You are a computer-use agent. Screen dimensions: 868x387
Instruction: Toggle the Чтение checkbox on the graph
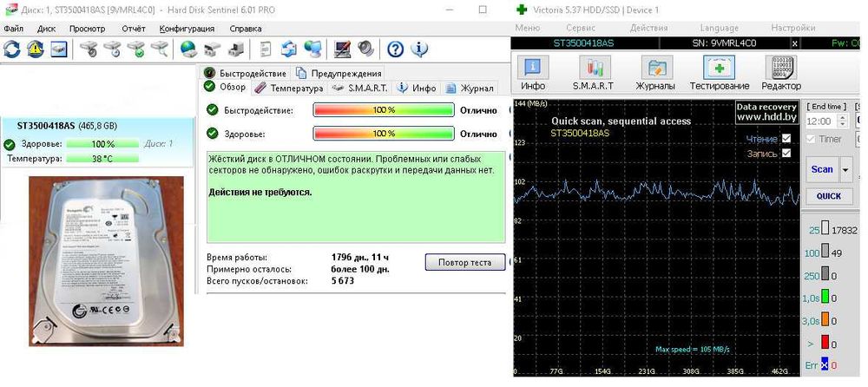pos(786,139)
